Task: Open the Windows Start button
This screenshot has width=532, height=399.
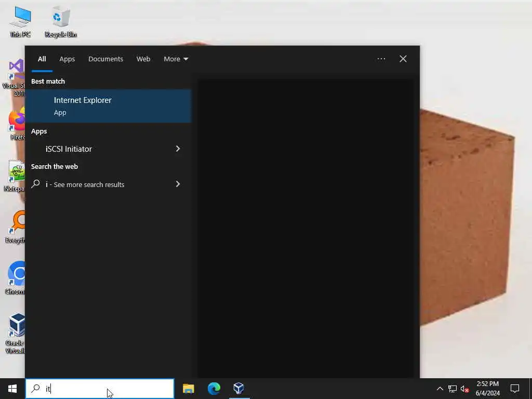Action: [12, 389]
